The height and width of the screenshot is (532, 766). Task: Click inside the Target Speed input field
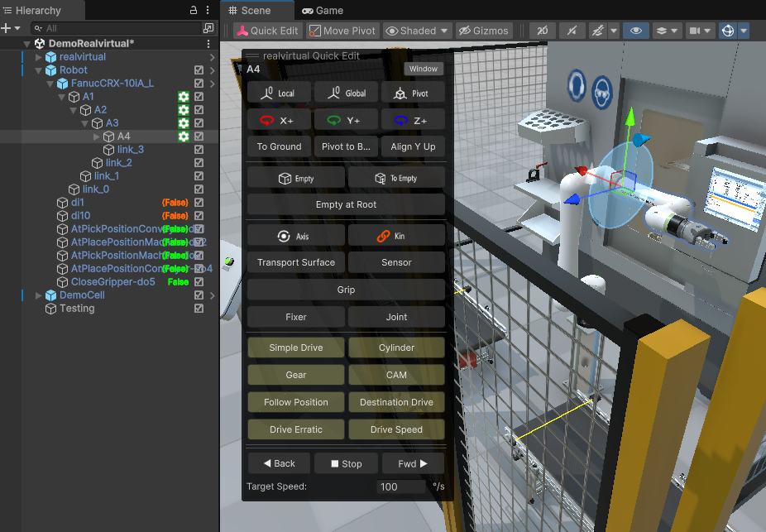[401, 486]
